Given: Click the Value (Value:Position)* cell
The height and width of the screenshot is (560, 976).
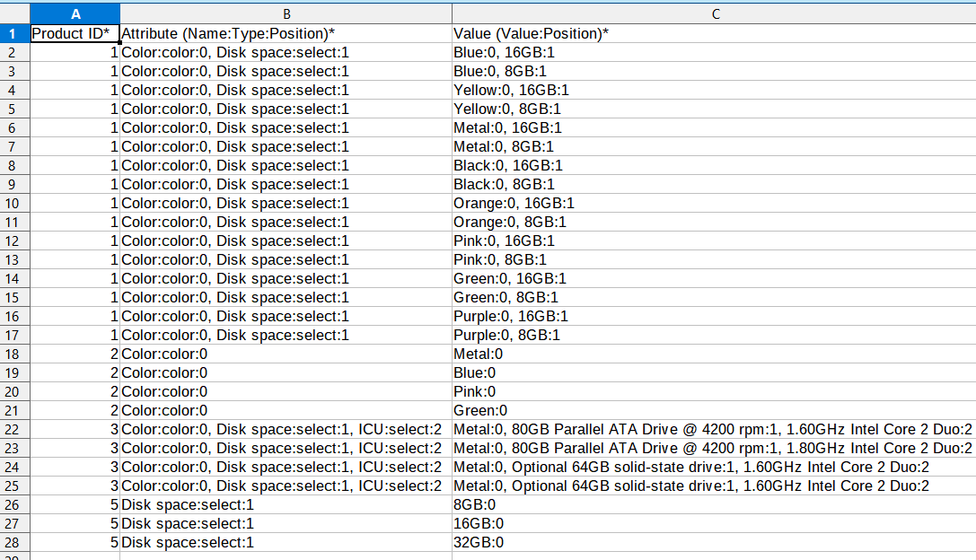Looking at the screenshot, I should 714,33.
